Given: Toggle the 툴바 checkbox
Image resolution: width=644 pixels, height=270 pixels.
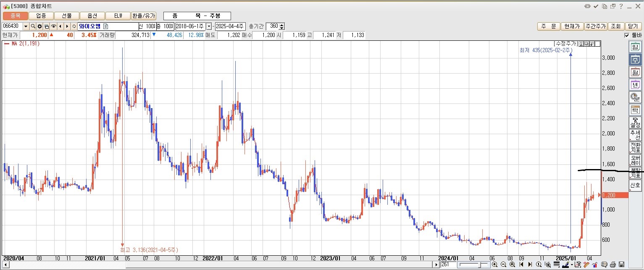Looking at the screenshot, I should pos(627,35).
